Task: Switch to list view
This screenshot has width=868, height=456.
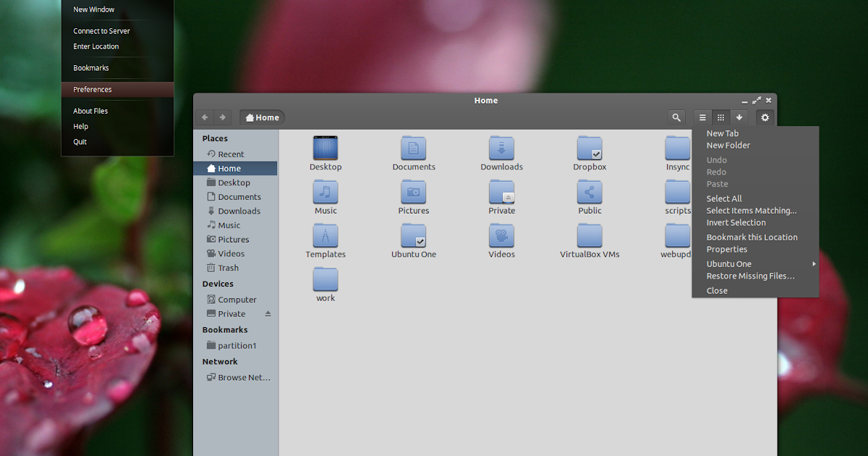Action: [x=702, y=117]
